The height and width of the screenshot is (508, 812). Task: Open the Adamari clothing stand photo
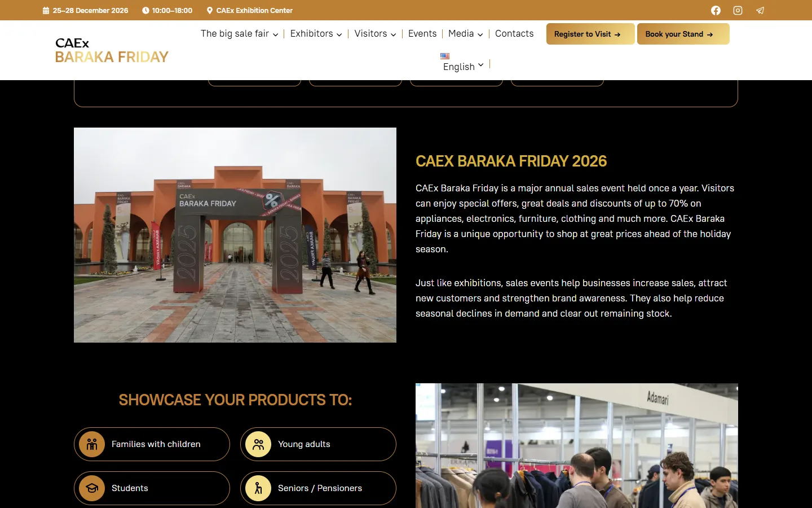pyautogui.click(x=577, y=445)
